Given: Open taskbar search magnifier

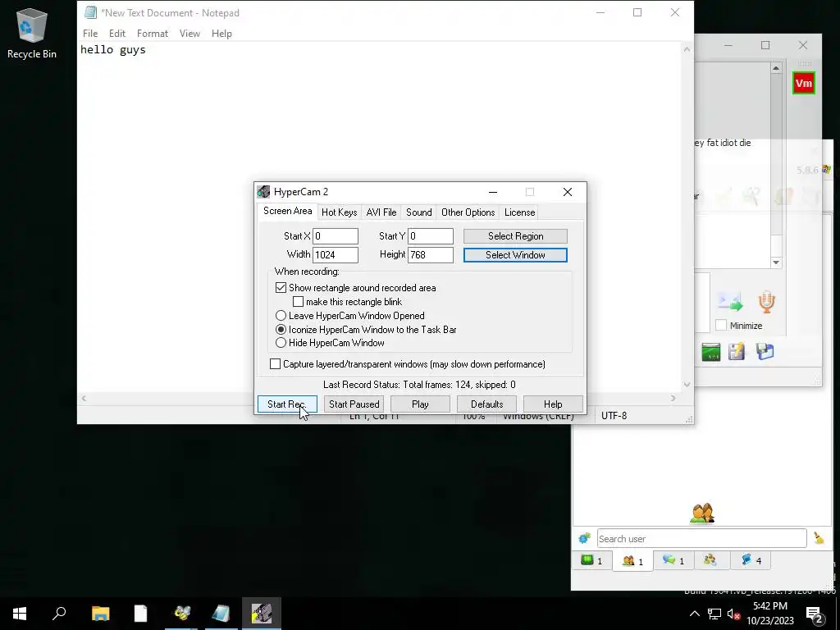Looking at the screenshot, I should tap(59, 614).
